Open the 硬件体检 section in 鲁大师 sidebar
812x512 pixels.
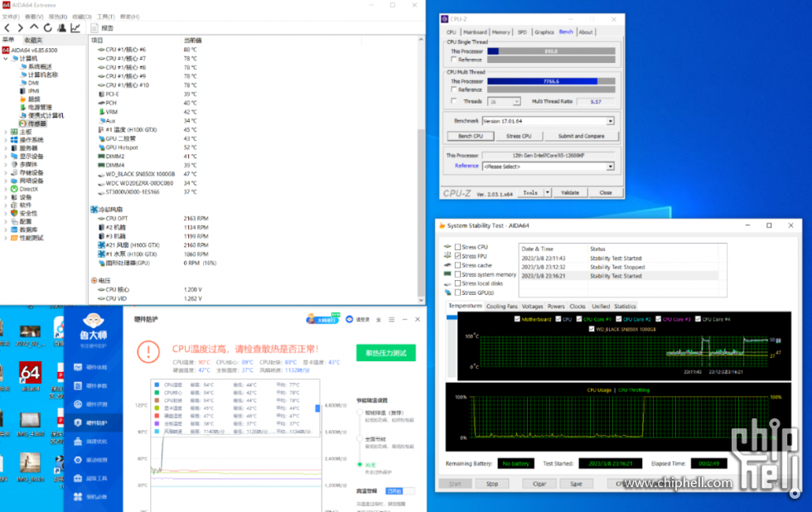[92, 367]
